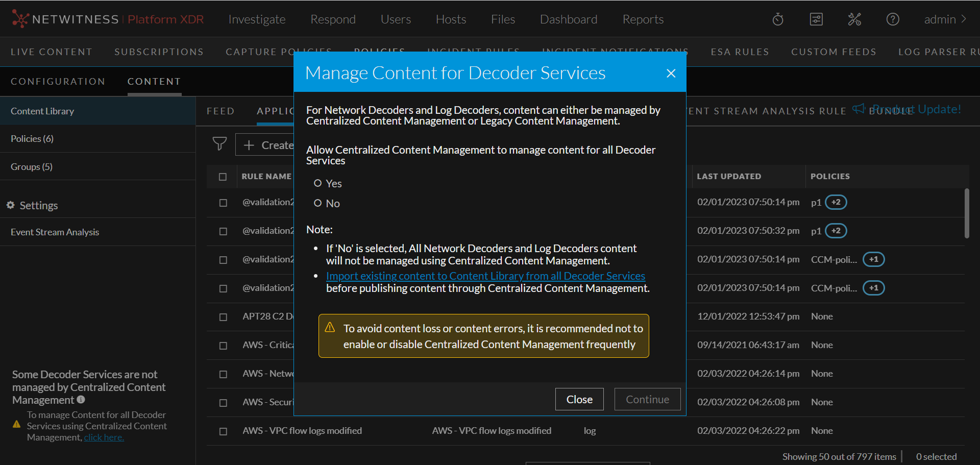The height and width of the screenshot is (465, 980).
Task: Click the filter funnel icon above rule list
Action: (219, 144)
